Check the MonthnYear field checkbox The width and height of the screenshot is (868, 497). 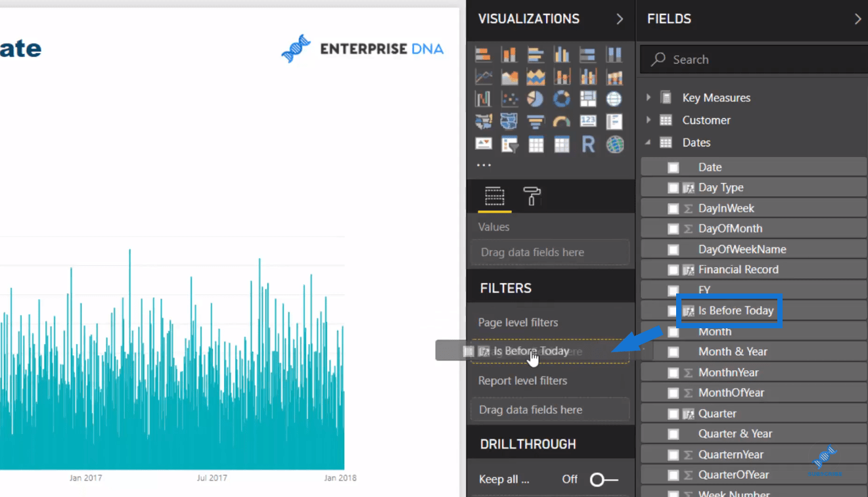coord(673,373)
